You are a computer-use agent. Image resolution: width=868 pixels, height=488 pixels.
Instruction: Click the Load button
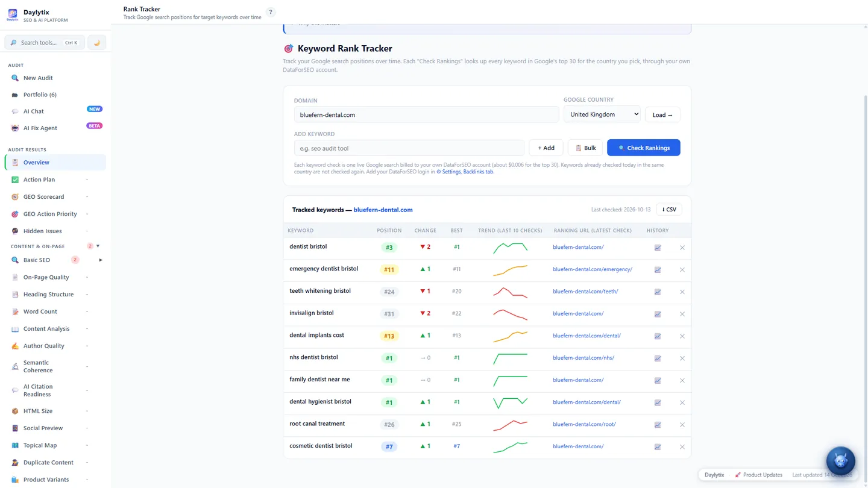tap(662, 115)
